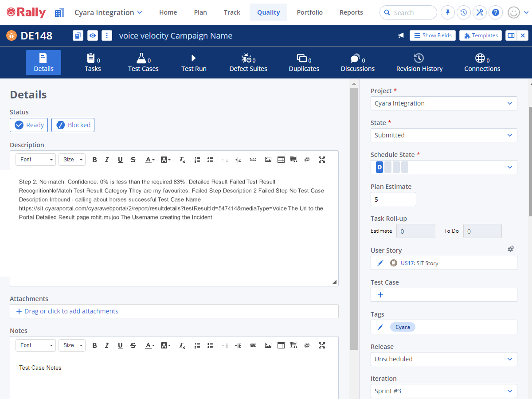Insert link in Description editor

pyautogui.click(x=253, y=160)
